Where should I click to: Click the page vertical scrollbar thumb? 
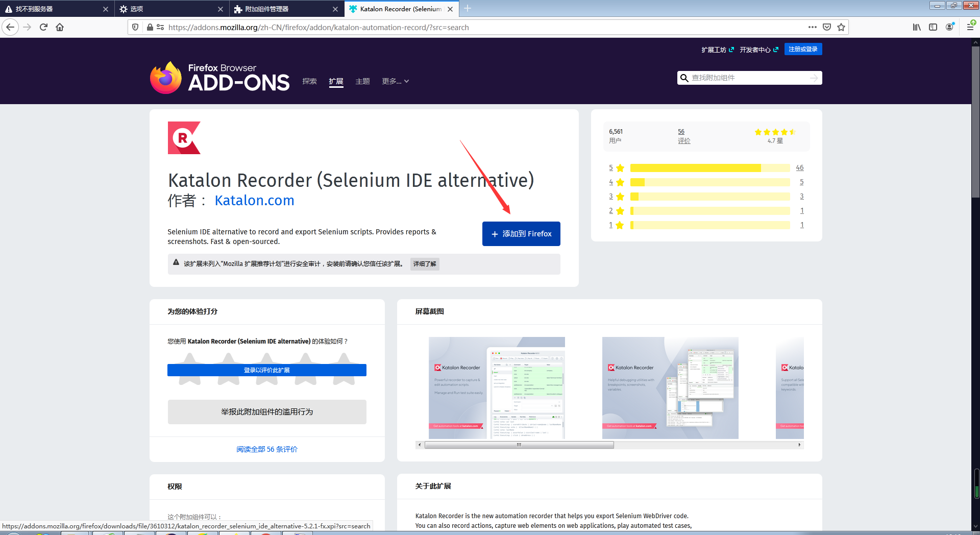pyautogui.click(x=975, y=123)
